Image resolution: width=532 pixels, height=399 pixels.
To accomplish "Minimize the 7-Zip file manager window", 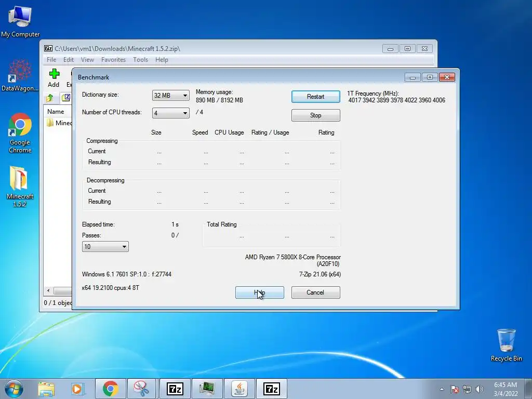I will click(x=390, y=49).
